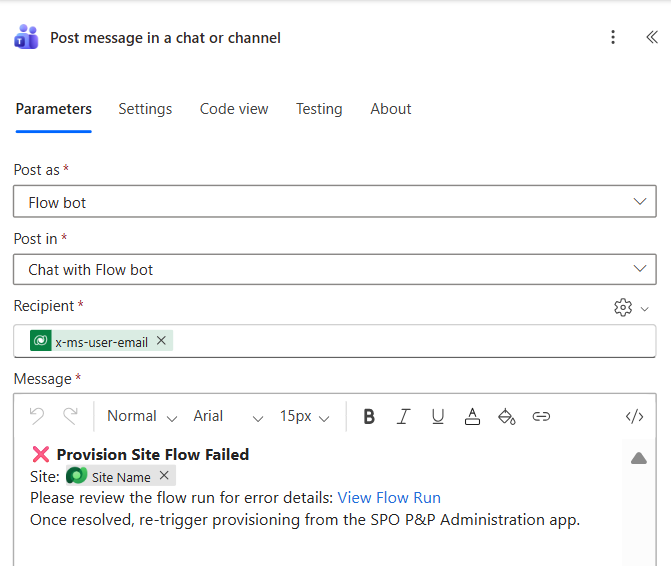Remove the x-ms-user-email token
This screenshot has height=566, width=671.
[161, 341]
